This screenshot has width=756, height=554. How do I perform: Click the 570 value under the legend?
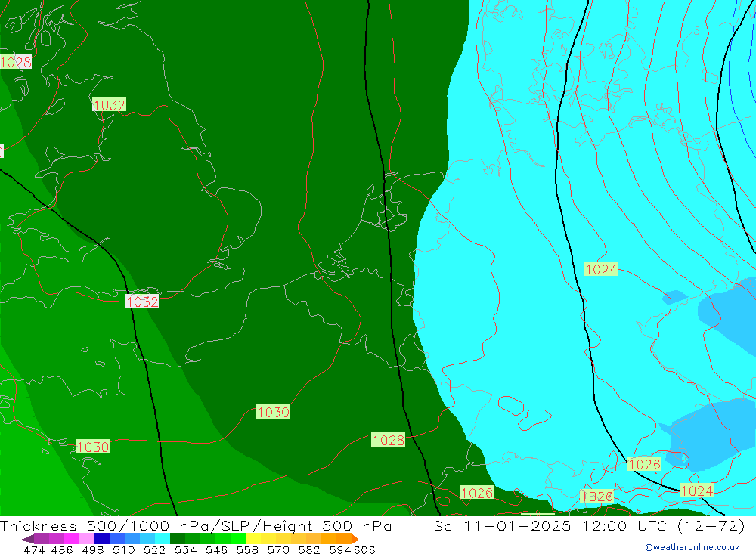277,549
